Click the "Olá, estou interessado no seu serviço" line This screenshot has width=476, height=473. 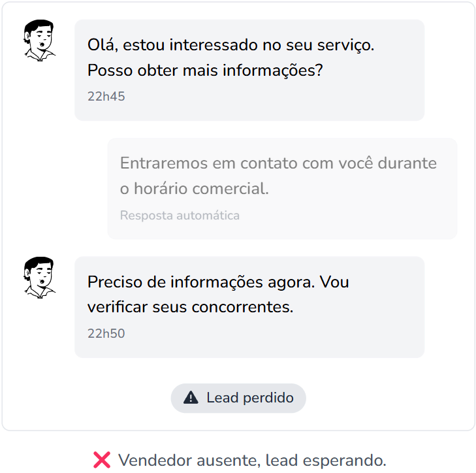point(230,46)
